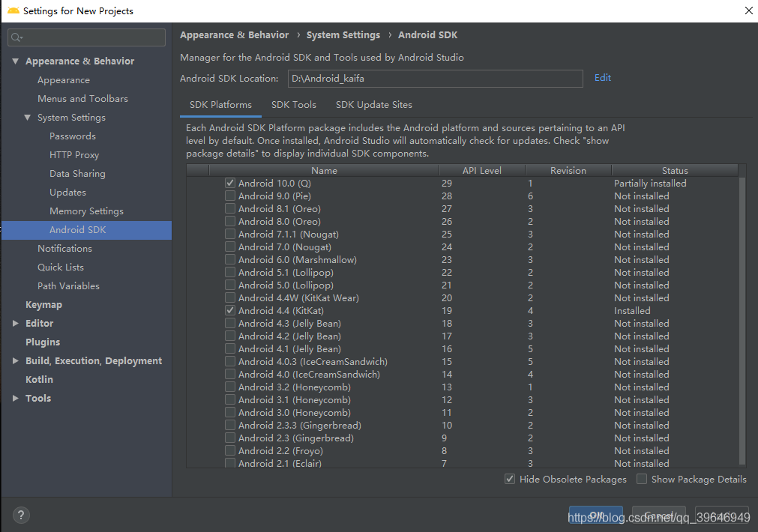758x532 pixels.
Task: Select the Data Sharing item
Action: [x=77, y=174]
